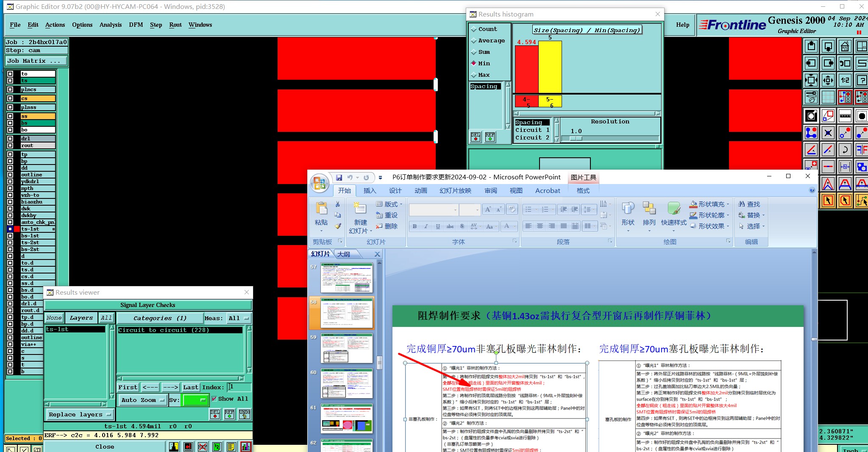The image size is (868, 452).
Task: Open the 版式 layout dropdown in PowerPoint
Action: pyautogui.click(x=389, y=204)
